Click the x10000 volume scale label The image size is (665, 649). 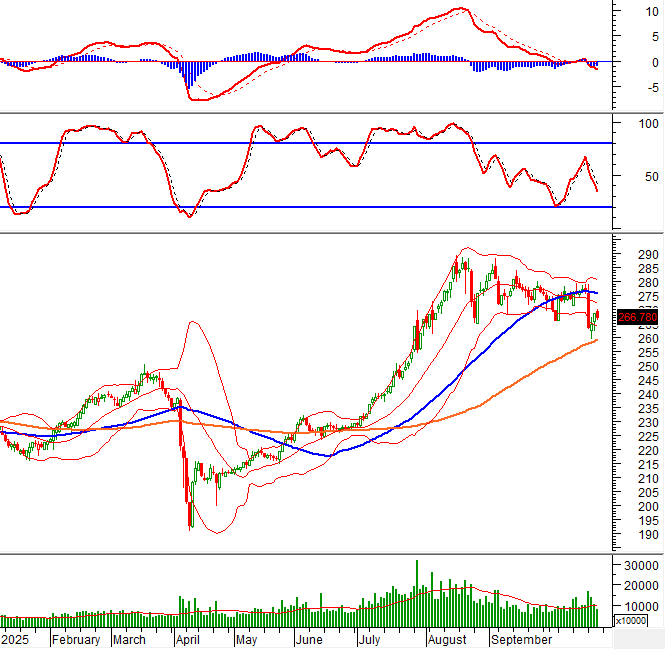pos(629,621)
